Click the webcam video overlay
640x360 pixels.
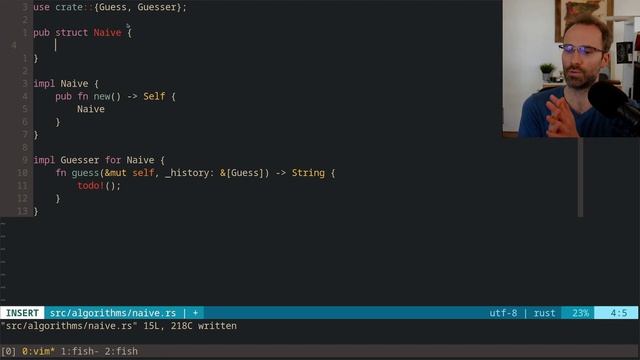pos(571,69)
